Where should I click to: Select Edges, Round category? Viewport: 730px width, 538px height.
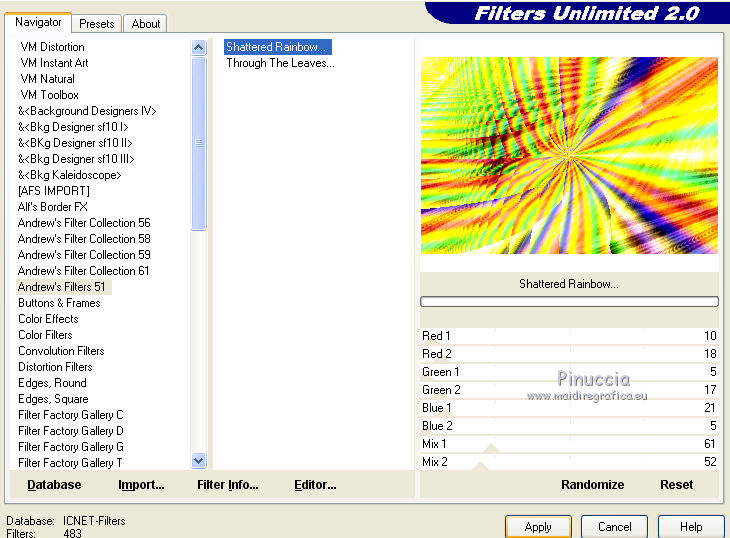click(x=52, y=383)
